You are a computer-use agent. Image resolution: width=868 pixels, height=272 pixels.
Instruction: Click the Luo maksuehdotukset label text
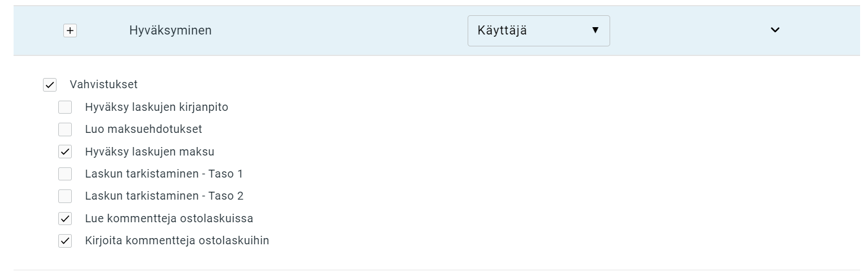tap(144, 129)
